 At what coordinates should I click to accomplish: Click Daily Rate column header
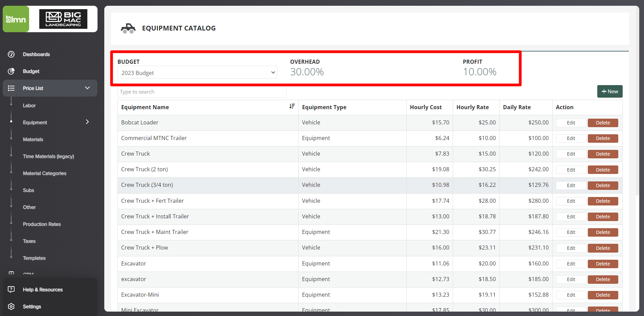[x=517, y=107]
